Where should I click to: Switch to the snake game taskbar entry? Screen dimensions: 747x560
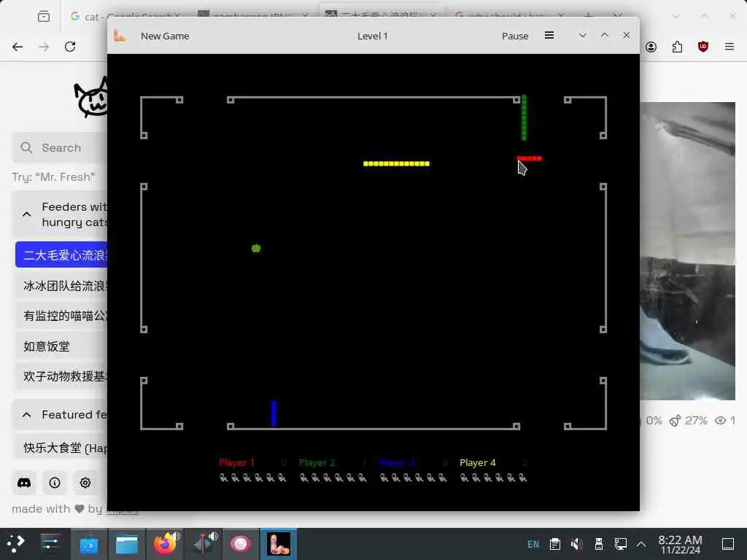(279, 544)
